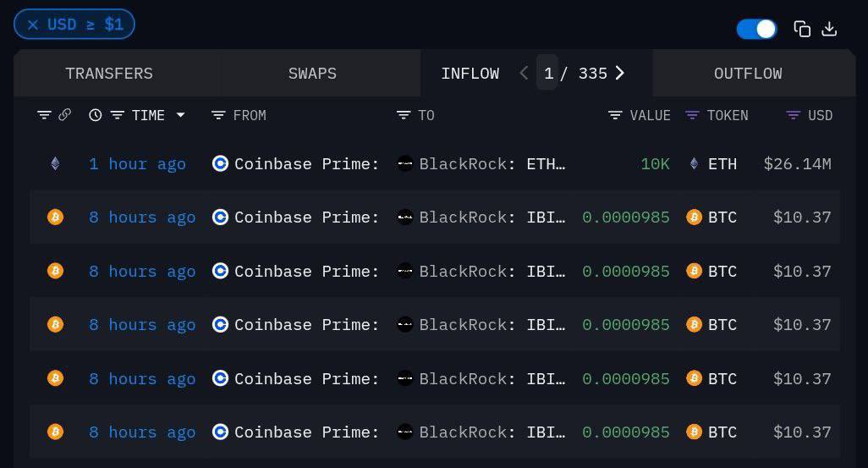Open the VALUE column filter
868x468 pixels.
click(615, 115)
